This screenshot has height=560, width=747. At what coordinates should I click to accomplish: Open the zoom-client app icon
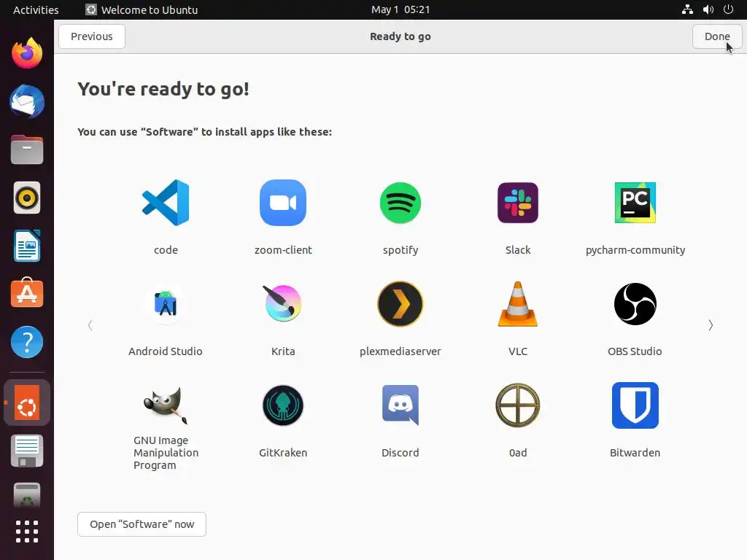click(283, 203)
